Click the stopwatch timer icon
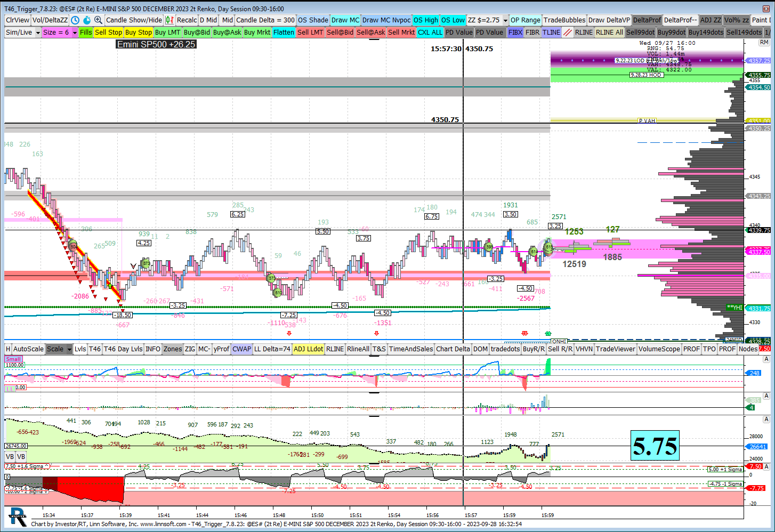Viewport: 775px width, 532px height. (x=87, y=20)
